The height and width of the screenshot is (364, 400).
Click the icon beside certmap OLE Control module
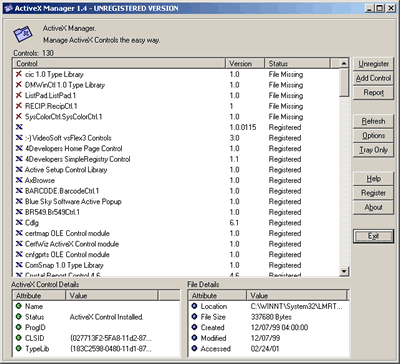[x=19, y=233]
